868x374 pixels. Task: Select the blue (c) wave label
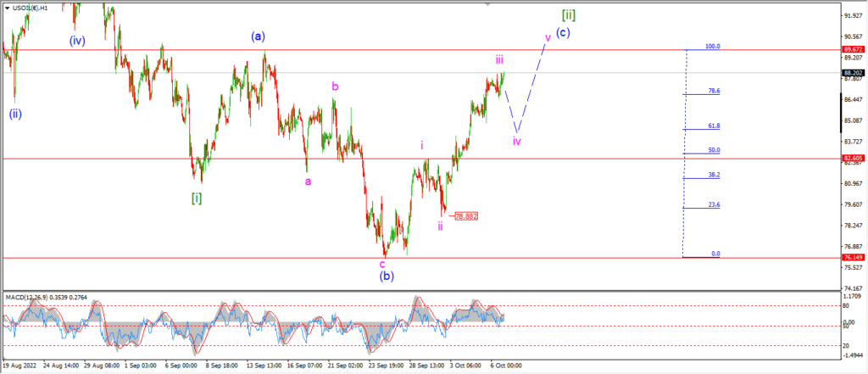pos(563,33)
